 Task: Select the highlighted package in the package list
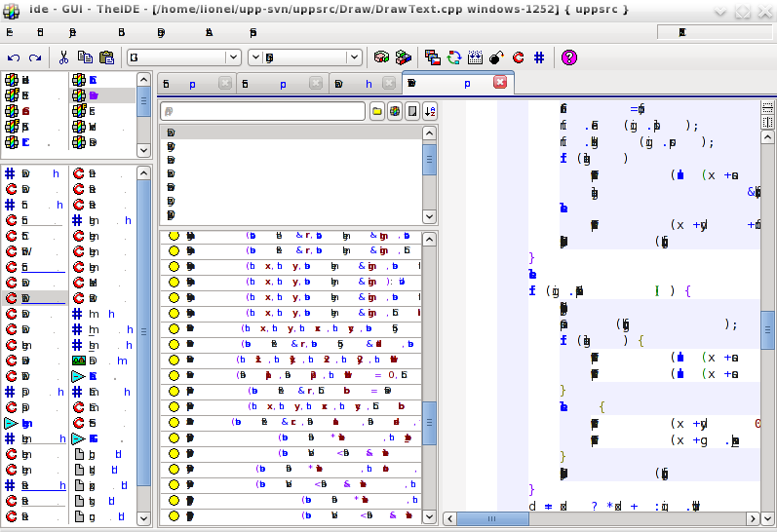click(101, 95)
